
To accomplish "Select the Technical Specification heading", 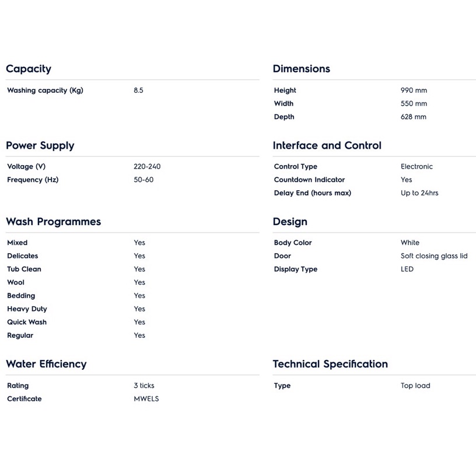I will [330, 364].
